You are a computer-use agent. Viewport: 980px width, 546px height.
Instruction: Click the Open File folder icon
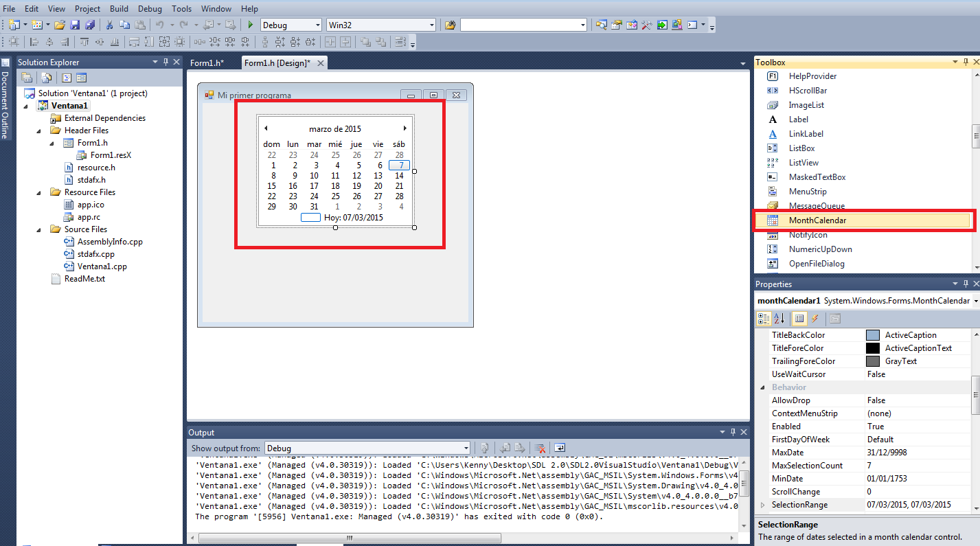pyautogui.click(x=60, y=25)
